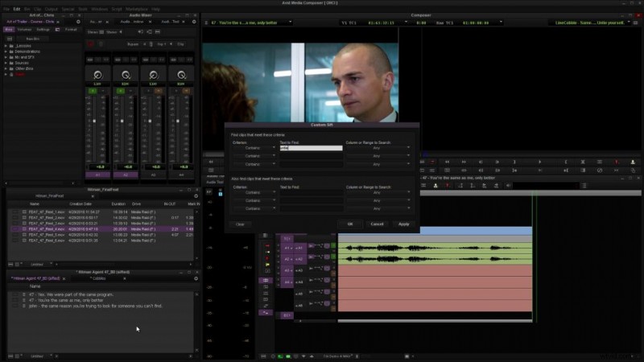Click the play button in Composer controls

(x=539, y=162)
